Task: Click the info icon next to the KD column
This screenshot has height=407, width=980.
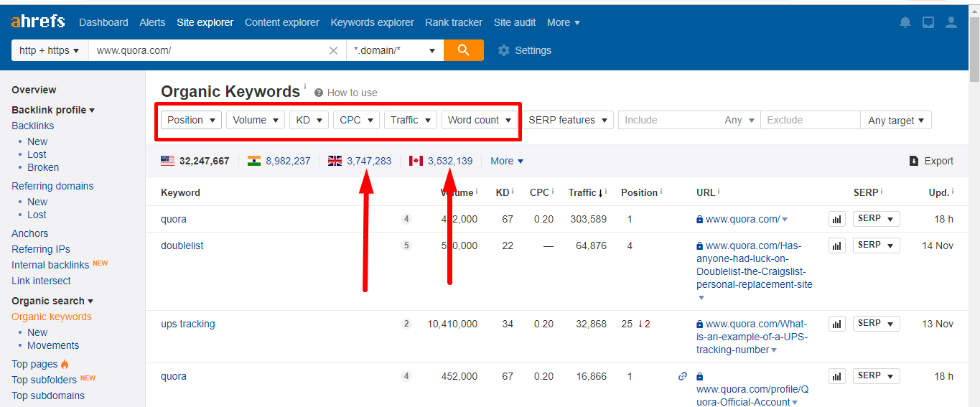Action: [x=513, y=191]
